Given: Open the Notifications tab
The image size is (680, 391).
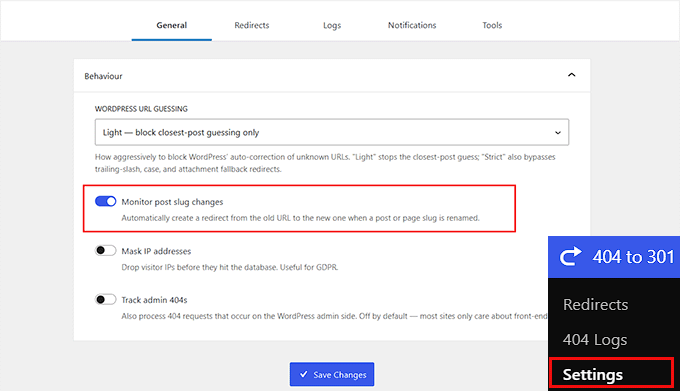Looking at the screenshot, I should click(412, 25).
